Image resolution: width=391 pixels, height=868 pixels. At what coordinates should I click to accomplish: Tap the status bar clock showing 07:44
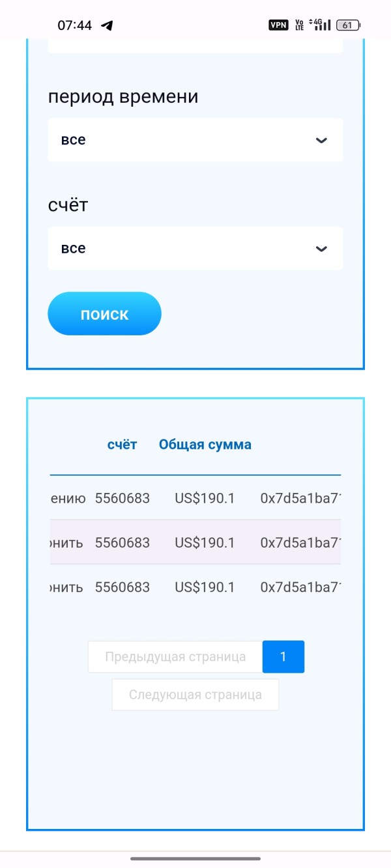pyautogui.click(x=74, y=25)
